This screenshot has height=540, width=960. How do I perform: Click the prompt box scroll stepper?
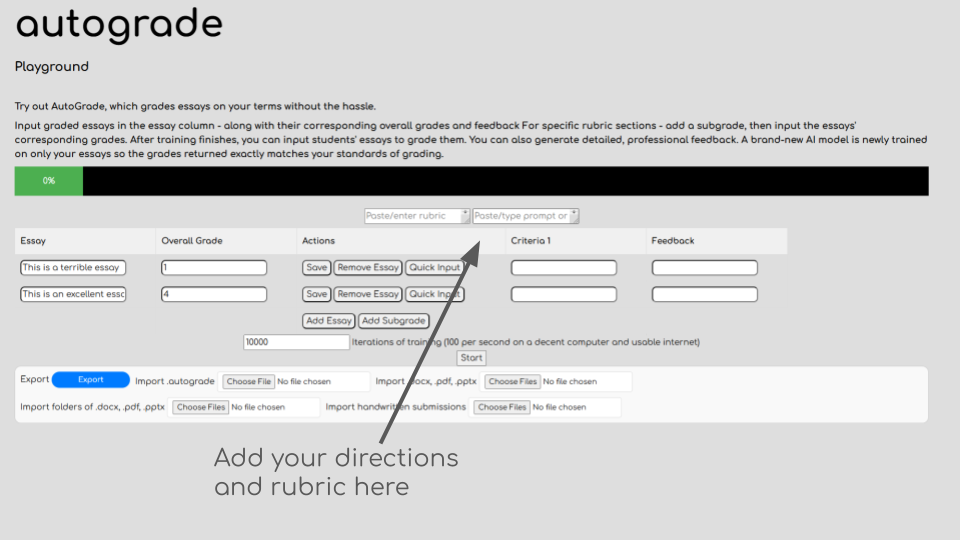coord(574,216)
